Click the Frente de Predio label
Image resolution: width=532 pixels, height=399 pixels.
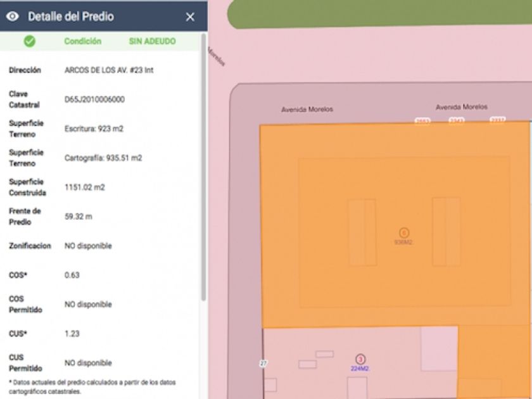click(25, 217)
